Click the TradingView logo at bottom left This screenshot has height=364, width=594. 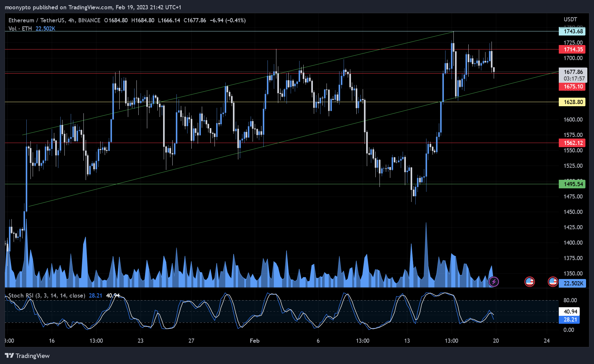coord(27,356)
